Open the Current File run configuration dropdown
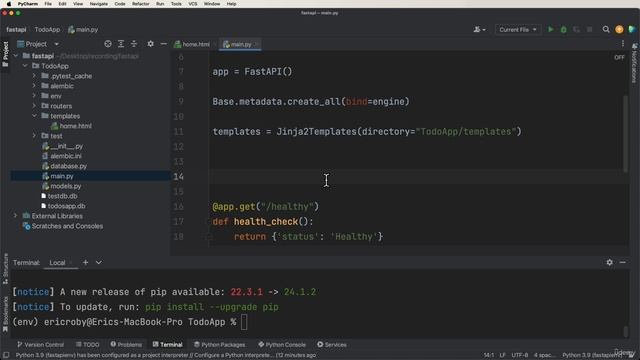Viewport: 640px width, 360px height. (518, 29)
